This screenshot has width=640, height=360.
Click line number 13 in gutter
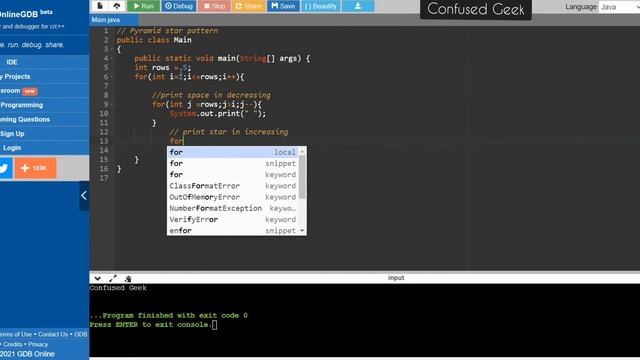(x=104, y=141)
